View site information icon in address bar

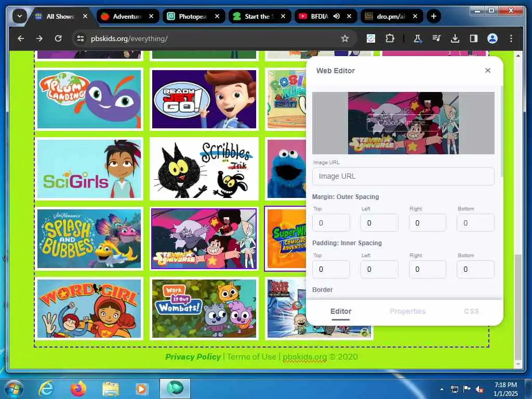coord(81,38)
